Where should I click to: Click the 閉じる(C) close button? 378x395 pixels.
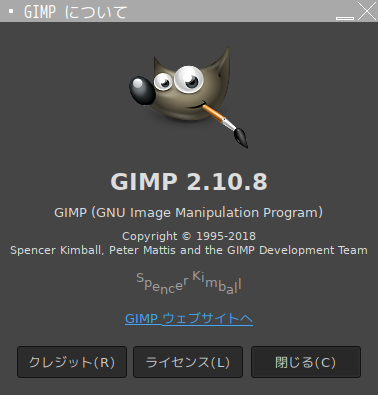tap(306, 362)
